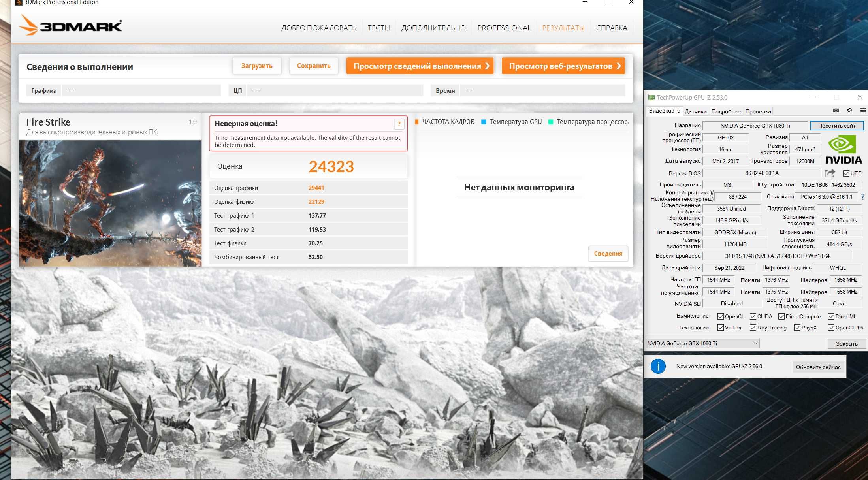Click the Fire Strike preview thumbnail

[x=110, y=203]
